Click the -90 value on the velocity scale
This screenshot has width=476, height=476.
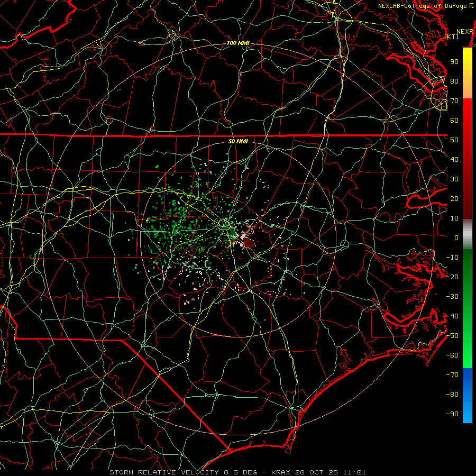coord(452,414)
